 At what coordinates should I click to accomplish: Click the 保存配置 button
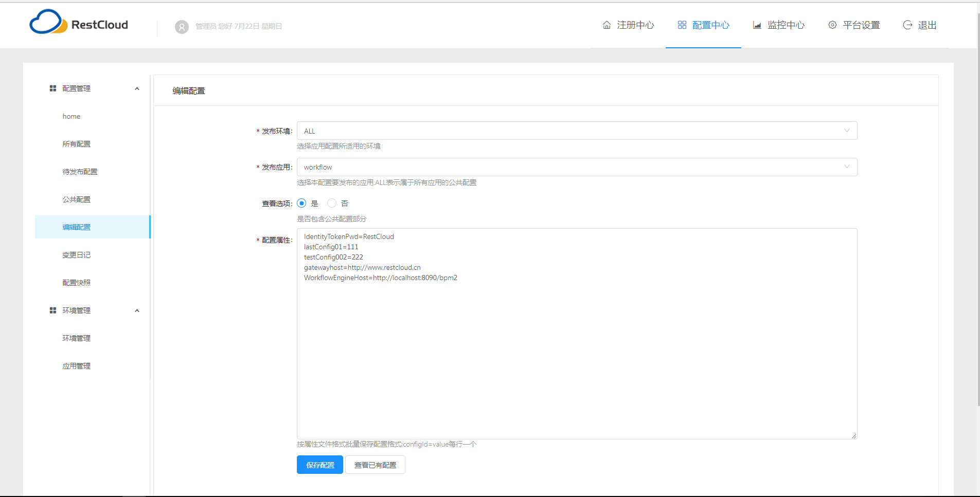pos(319,465)
